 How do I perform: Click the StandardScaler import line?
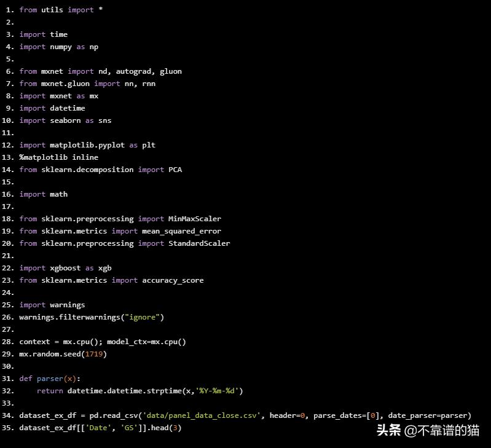coord(125,243)
